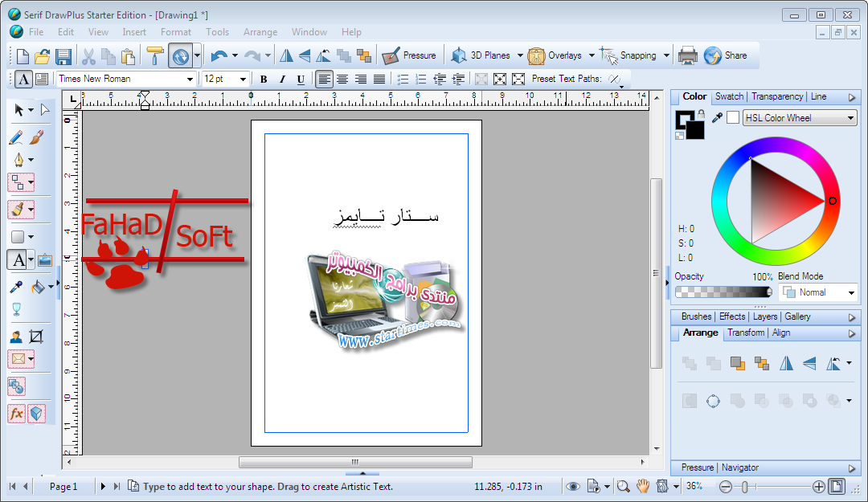
Task: Click the Format Painter roller icon
Action: click(x=154, y=55)
